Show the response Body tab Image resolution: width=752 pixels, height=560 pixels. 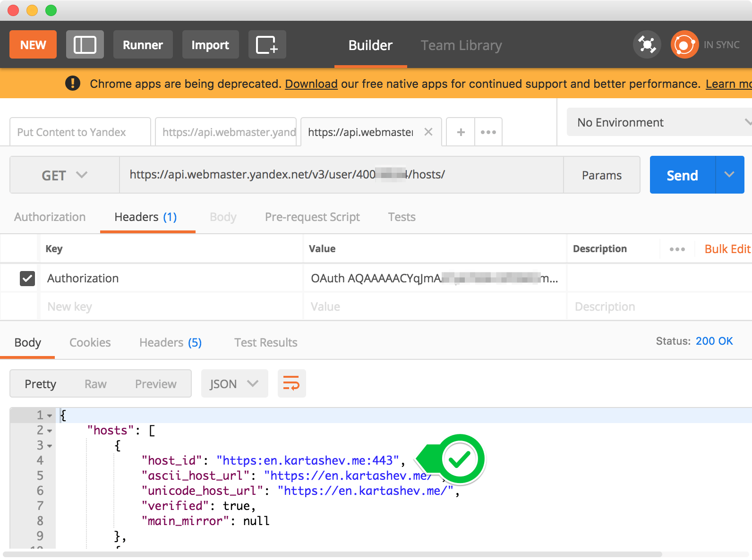(28, 343)
